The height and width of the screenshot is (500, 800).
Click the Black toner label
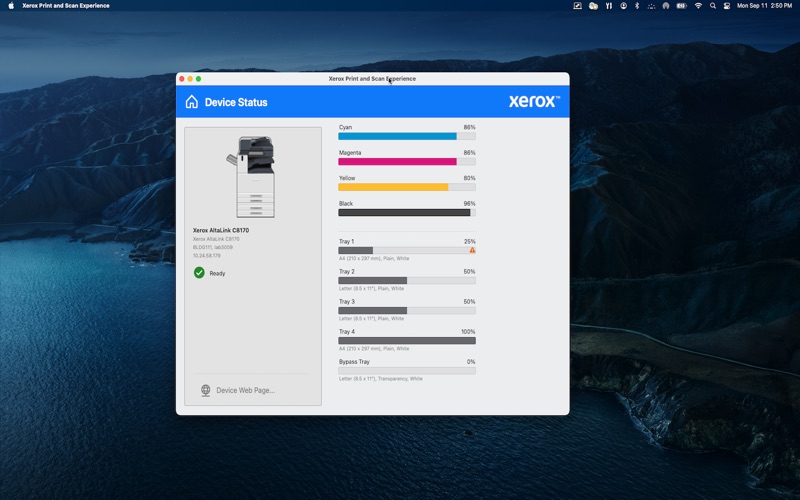(x=346, y=204)
